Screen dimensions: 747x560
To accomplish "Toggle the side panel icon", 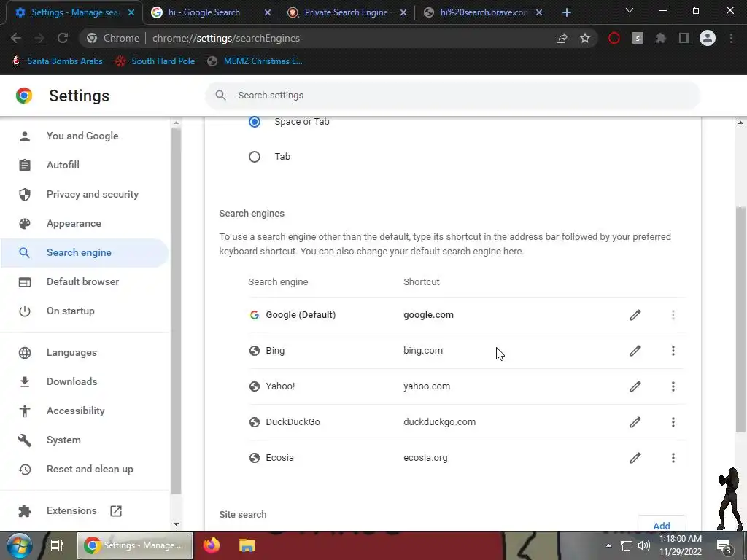I will pyautogui.click(x=684, y=38).
